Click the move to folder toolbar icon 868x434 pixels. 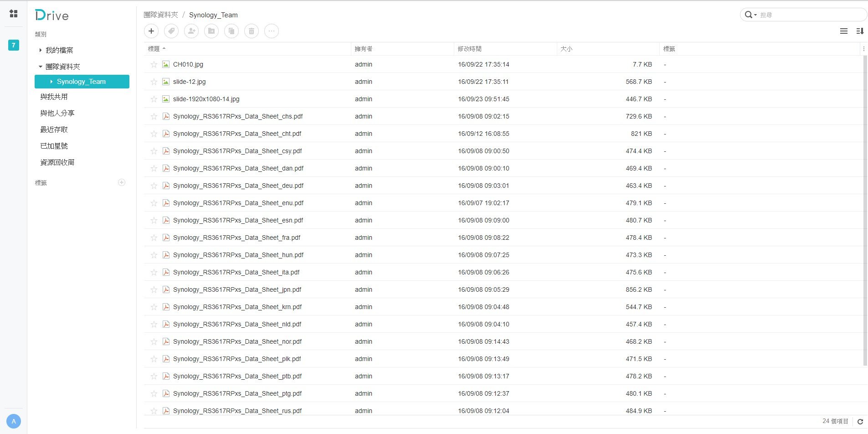(x=211, y=31)
